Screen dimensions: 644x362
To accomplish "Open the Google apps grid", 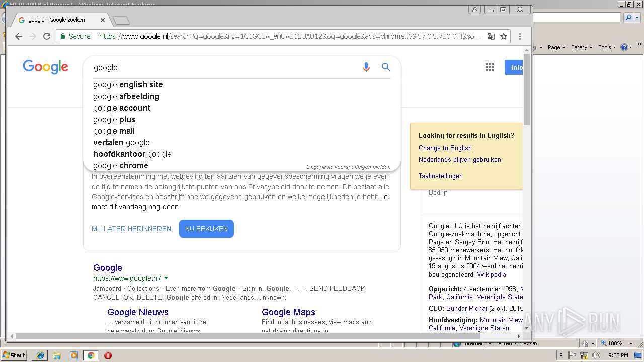I will coord(490,67).
